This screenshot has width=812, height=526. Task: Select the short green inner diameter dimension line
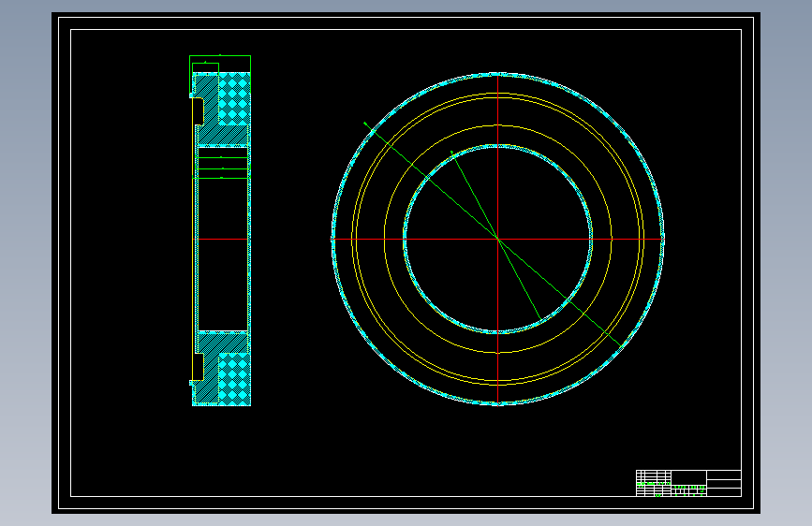(495, 236)
